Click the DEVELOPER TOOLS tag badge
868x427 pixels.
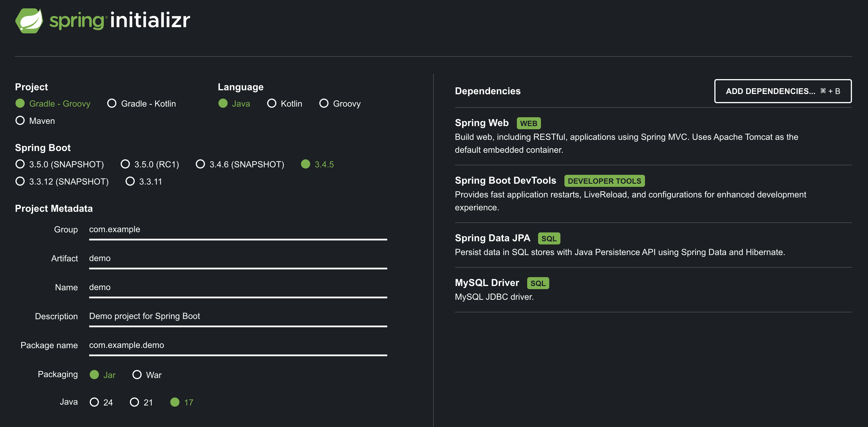[605, 181]
